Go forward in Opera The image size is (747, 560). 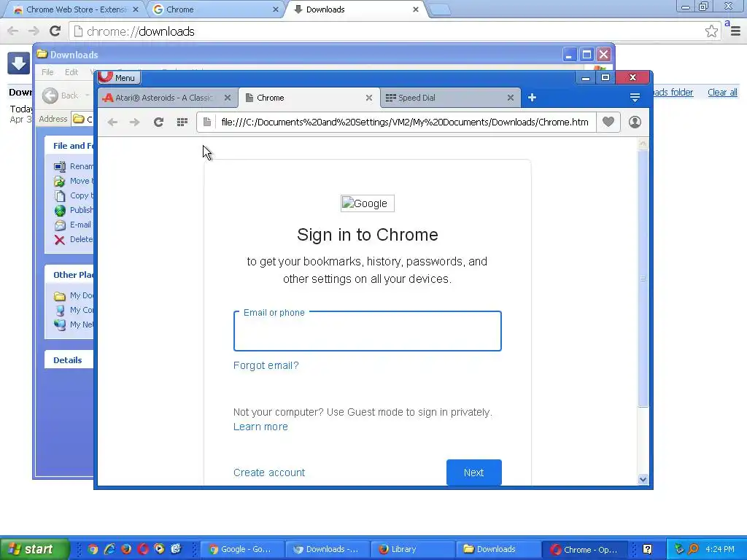[135, 122]
